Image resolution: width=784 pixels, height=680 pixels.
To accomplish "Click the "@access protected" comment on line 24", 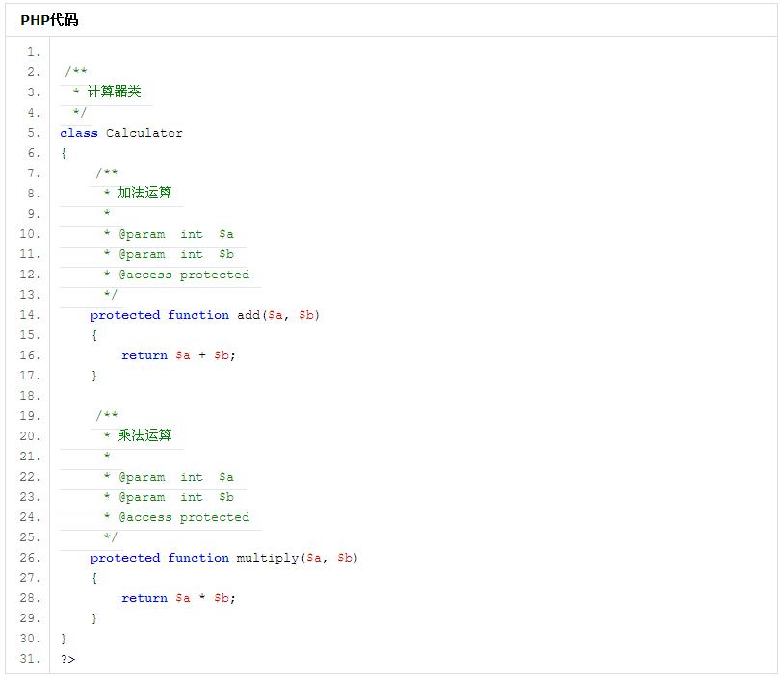I will click(183, 517).
